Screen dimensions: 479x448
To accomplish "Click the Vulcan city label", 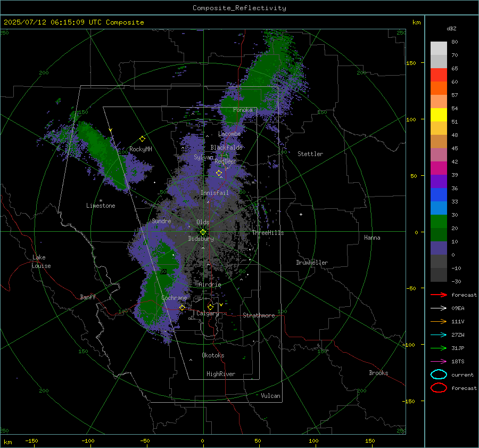I will click(270, 396).
